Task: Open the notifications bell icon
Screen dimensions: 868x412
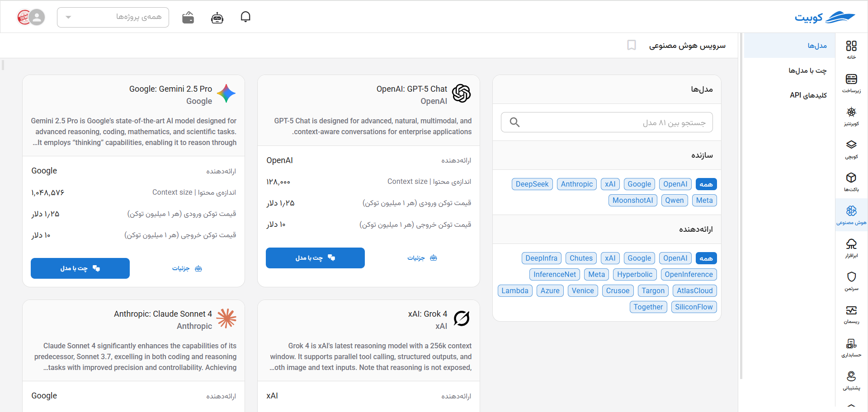Action: click(x=245, y=17)
